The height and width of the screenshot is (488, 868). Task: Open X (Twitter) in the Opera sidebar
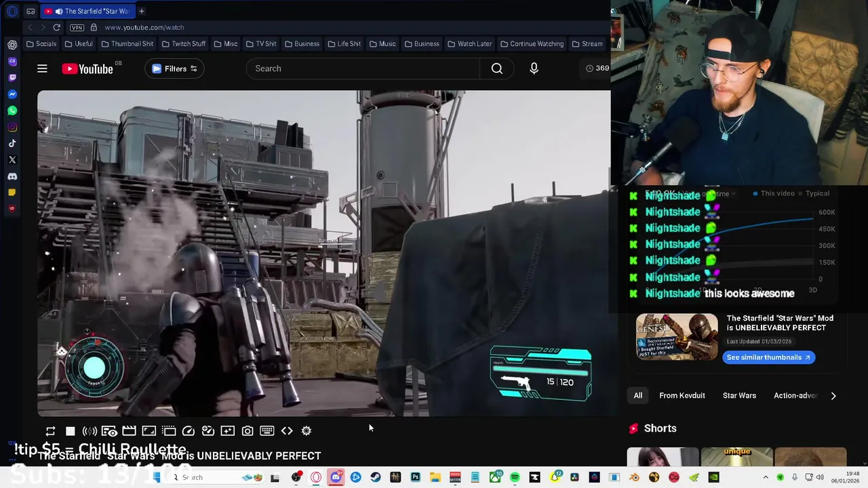(12, 160)
